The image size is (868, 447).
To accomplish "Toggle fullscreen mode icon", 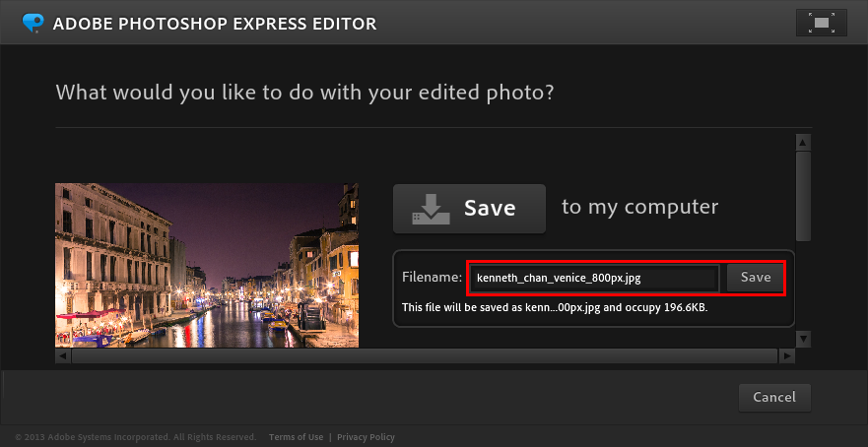I will tap(822, 23).
